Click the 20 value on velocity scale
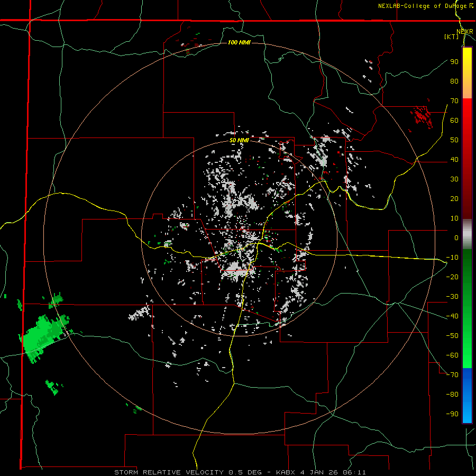The image size is (476, 476). [454, 199]
